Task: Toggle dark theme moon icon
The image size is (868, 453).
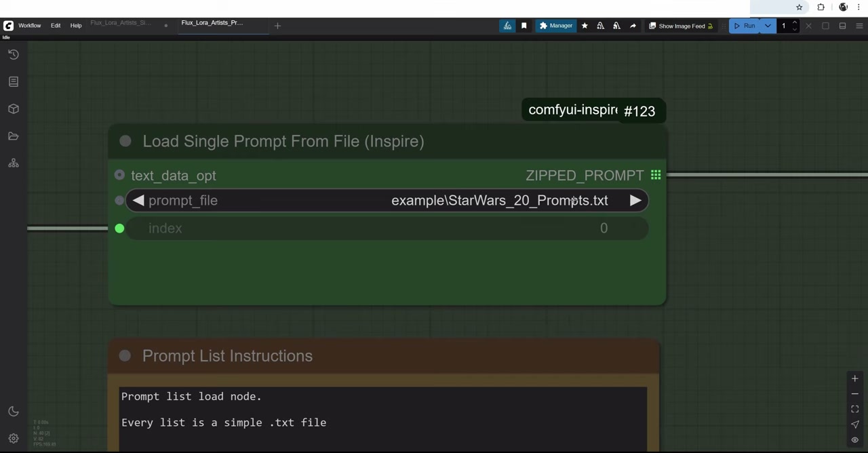Action: click(14, 412)
